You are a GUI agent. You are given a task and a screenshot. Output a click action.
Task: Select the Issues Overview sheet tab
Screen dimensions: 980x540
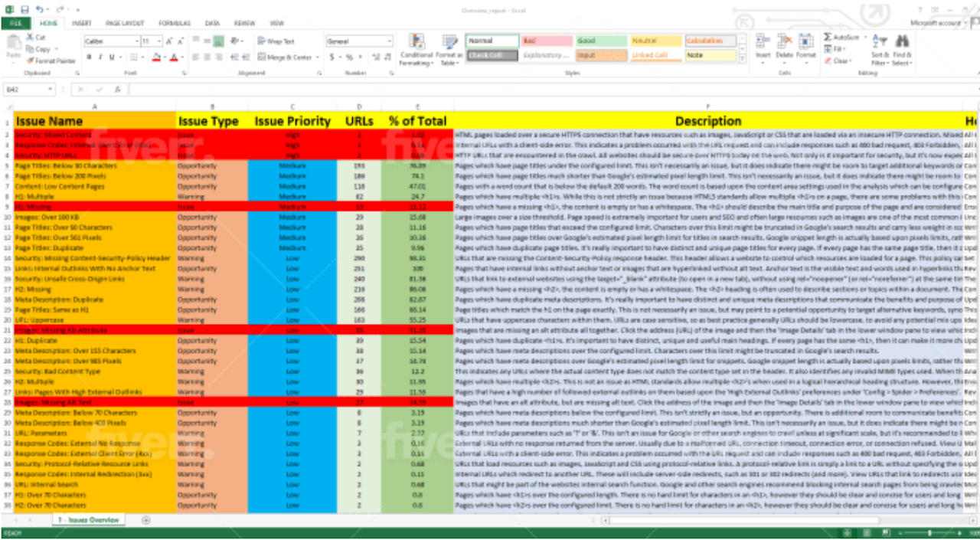tap(90, 520)
